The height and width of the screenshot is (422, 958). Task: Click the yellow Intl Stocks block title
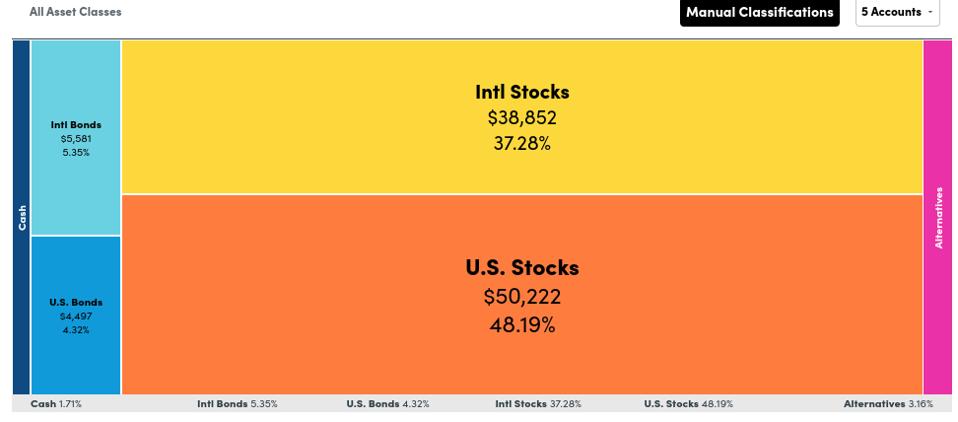(x=522, y=92)
